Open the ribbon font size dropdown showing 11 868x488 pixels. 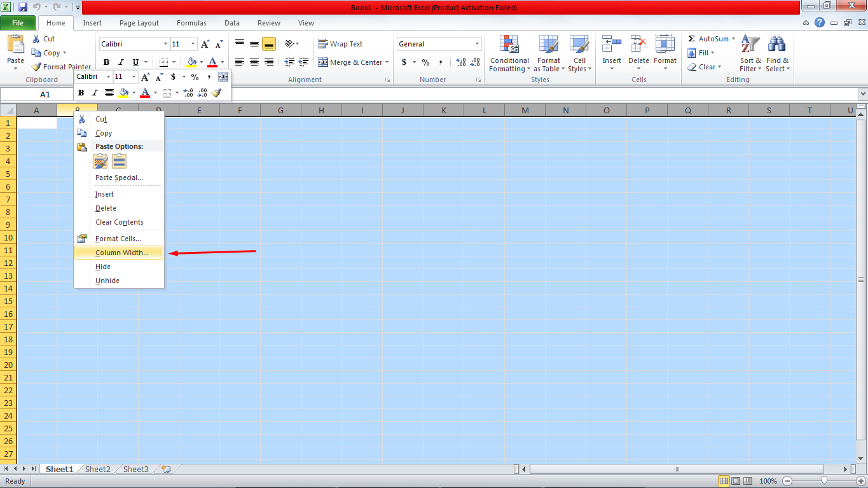193,44
